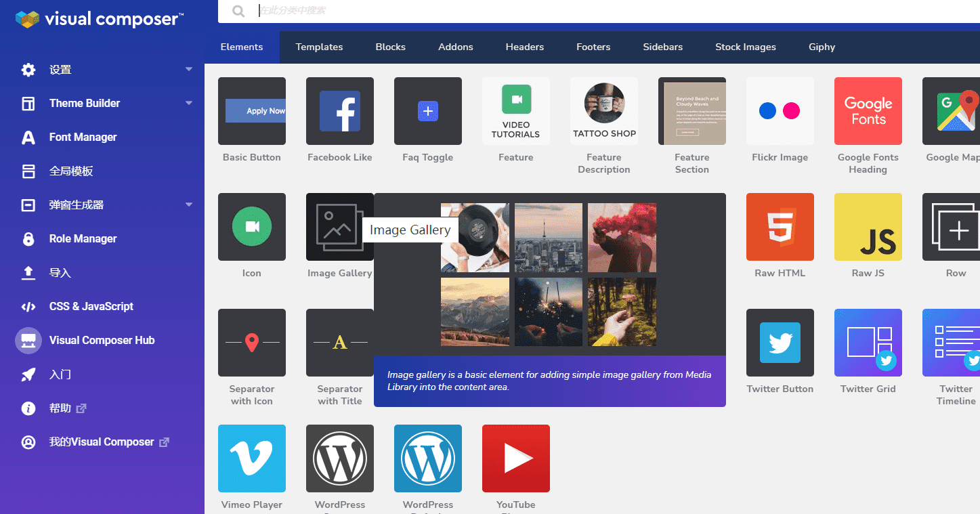Select the dark gray WordPress element icon
This screenshot has width=980, height=514.
[340, 458]
